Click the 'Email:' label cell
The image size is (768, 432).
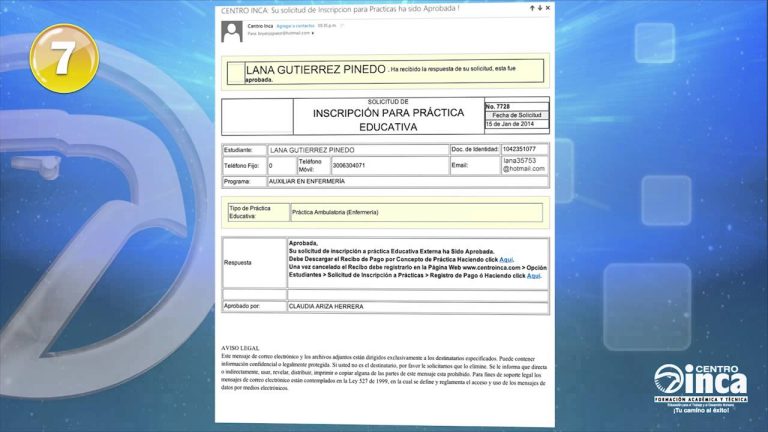474,165
